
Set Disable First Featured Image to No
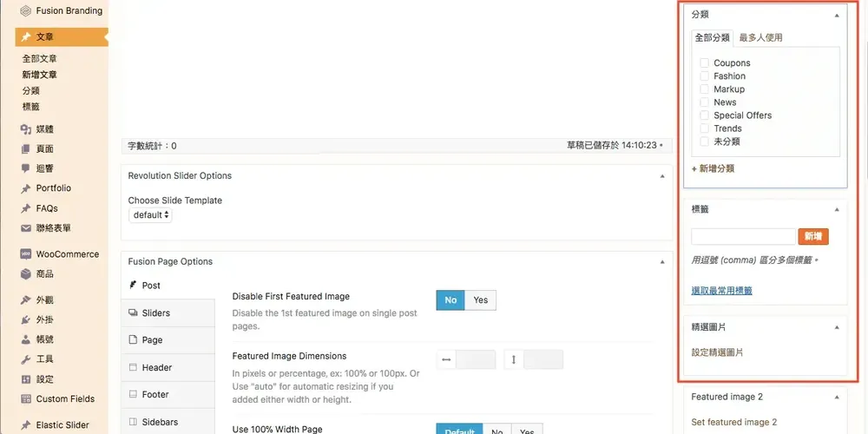tap(450, 300)
